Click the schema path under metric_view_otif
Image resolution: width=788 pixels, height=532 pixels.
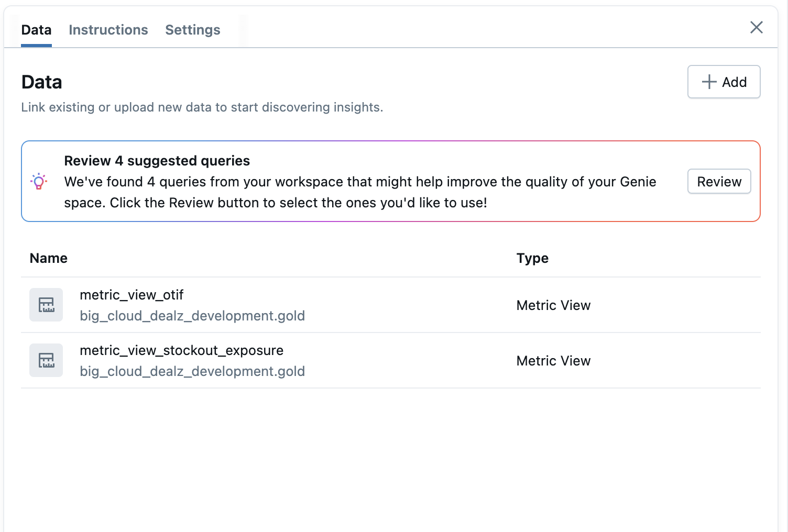click(x=192, y=316)
